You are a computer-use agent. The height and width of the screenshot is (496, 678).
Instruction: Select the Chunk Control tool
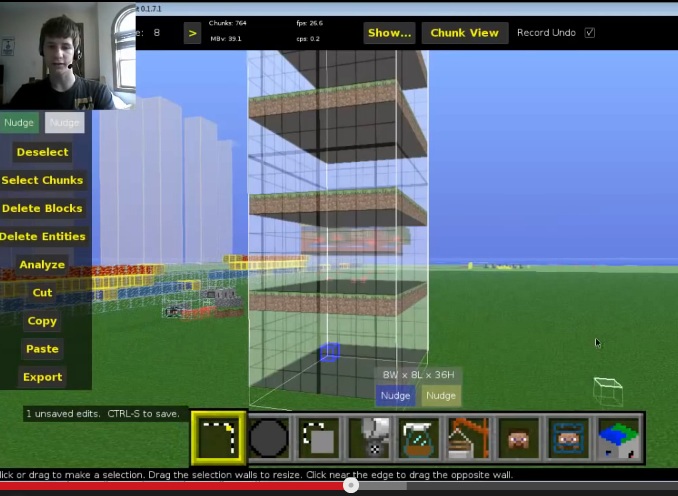coord(619,438)
